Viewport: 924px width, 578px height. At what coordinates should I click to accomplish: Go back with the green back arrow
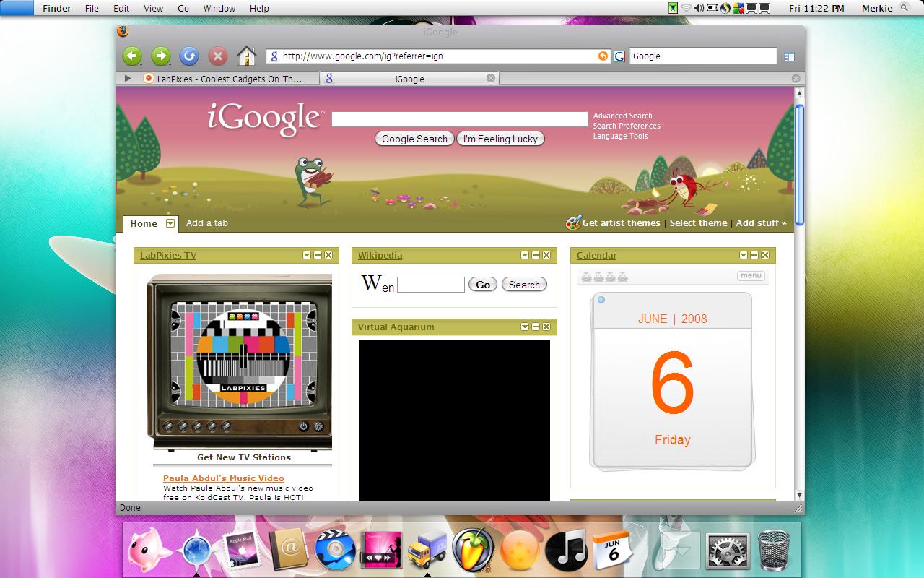click(131, 56)
